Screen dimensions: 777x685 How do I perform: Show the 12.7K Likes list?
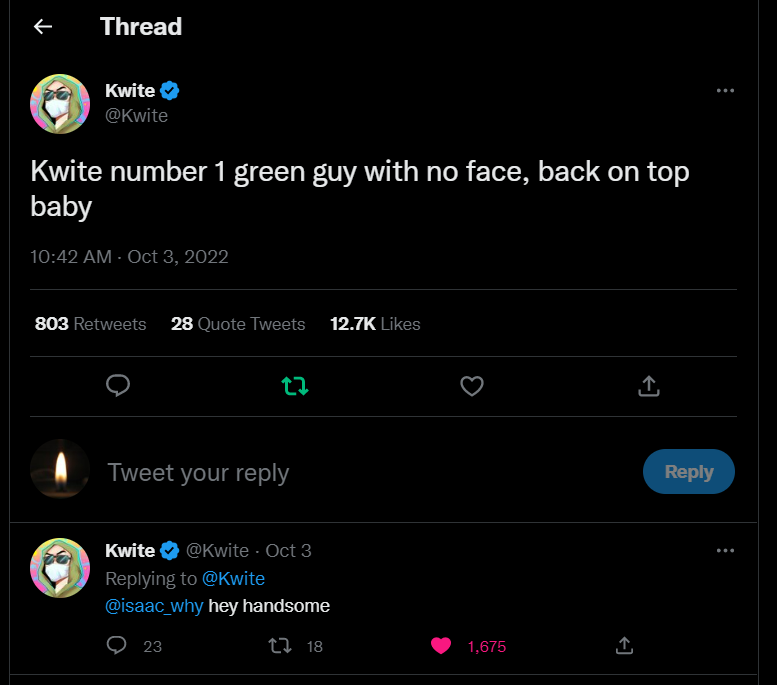(x=375, y=324)
